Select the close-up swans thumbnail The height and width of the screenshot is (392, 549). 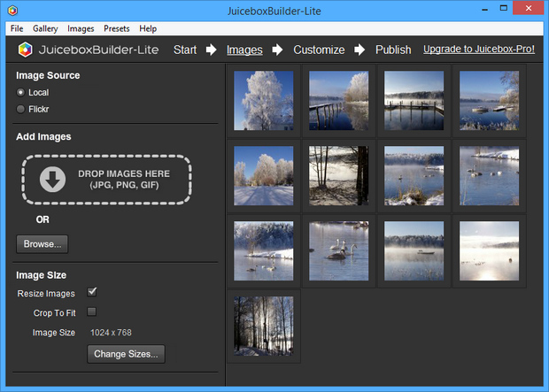click(338, 251)
